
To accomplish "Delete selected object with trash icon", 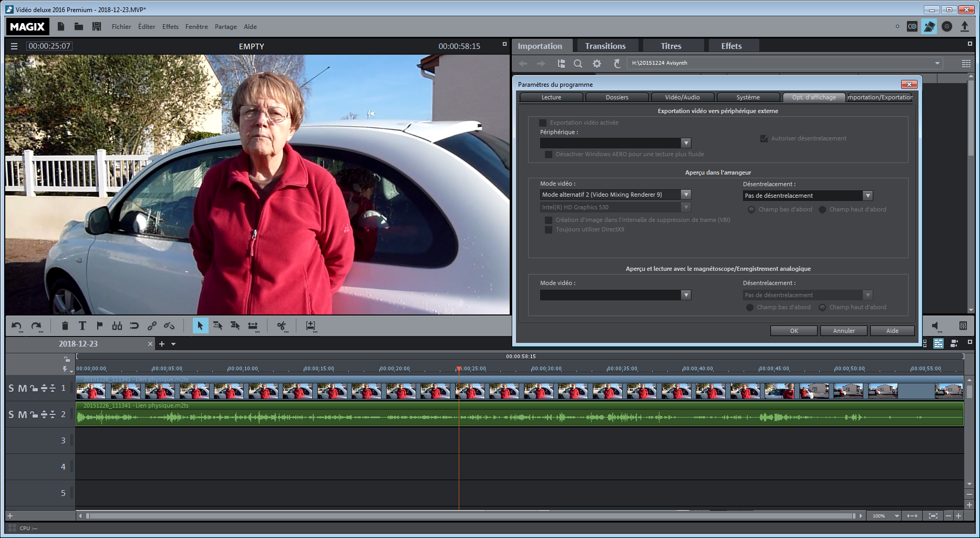I will click(x=65, y=326).
